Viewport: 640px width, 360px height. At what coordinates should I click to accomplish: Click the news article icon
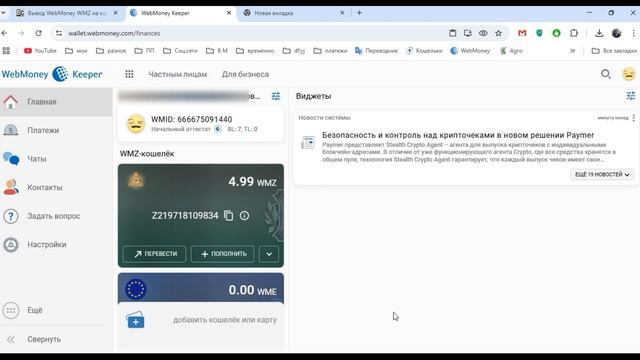pyautogui.click(x=308, y=142)
